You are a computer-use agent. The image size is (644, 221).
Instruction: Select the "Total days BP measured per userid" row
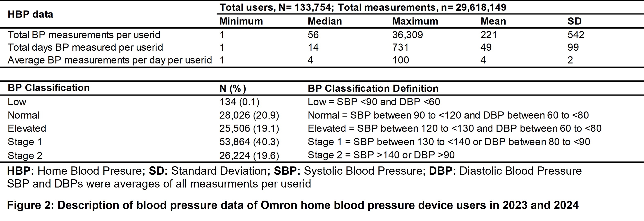85,47
